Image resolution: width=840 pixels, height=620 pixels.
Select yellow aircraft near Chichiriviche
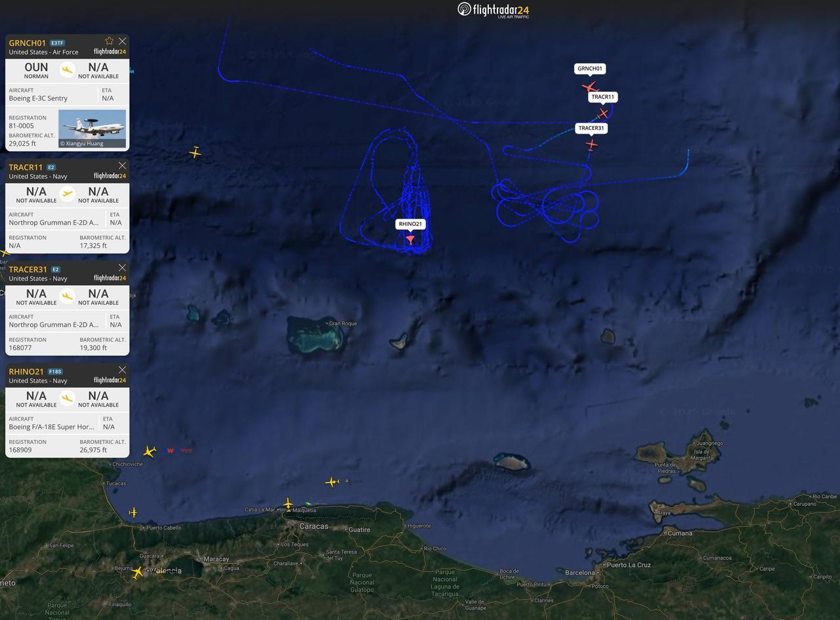(150, 451)
